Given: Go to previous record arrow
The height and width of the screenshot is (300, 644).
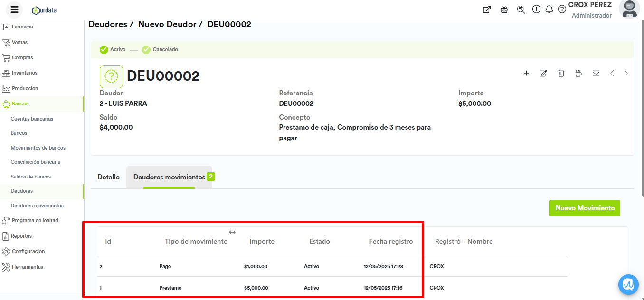Looking at the screenshot, I should click(x=612, y=73).
